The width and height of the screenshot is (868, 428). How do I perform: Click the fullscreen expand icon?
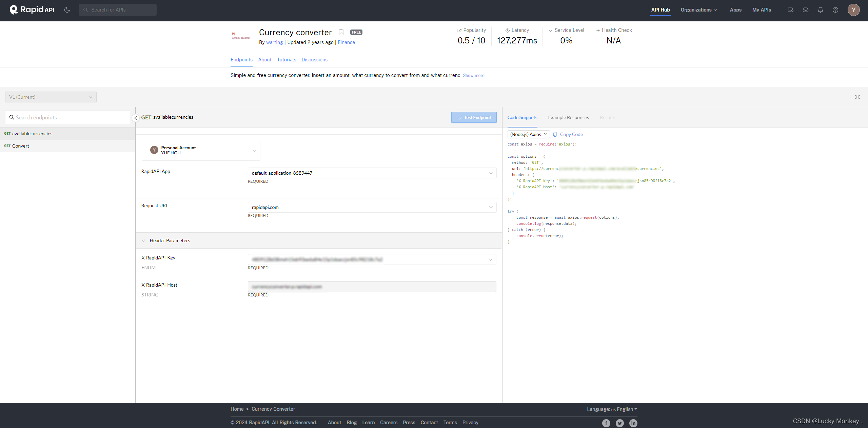point(857,97)
